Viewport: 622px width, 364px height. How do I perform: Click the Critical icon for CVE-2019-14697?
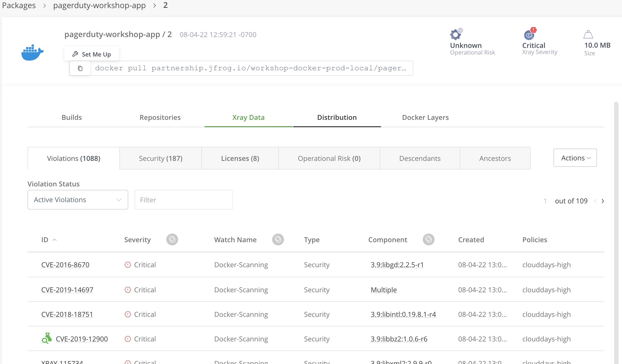(127, 290)
